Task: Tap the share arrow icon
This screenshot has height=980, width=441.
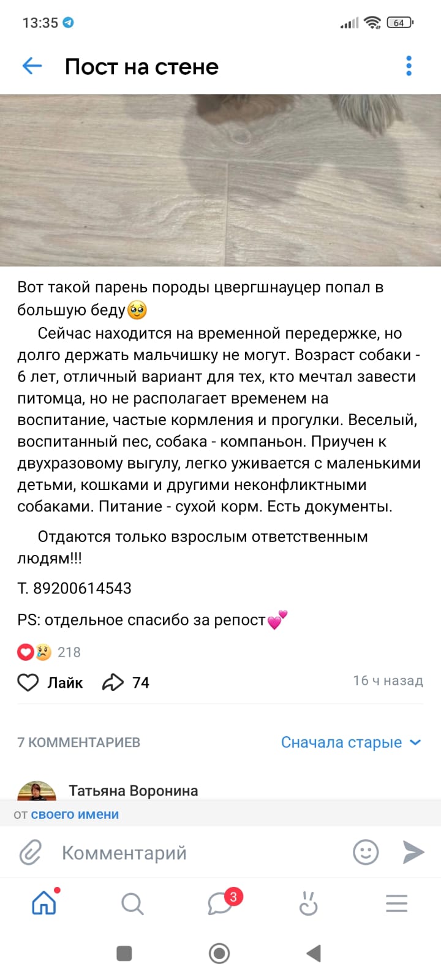Action: (x=113, y=682)
